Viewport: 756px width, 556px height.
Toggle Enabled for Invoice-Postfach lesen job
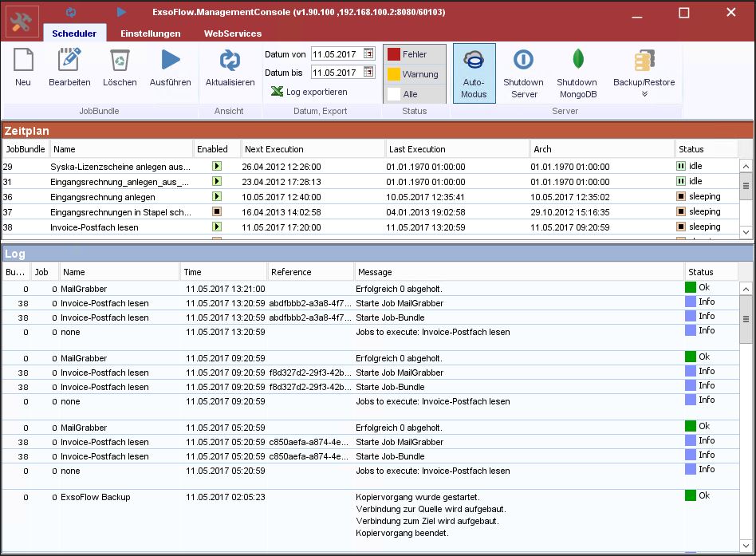(x=216, y=227)
